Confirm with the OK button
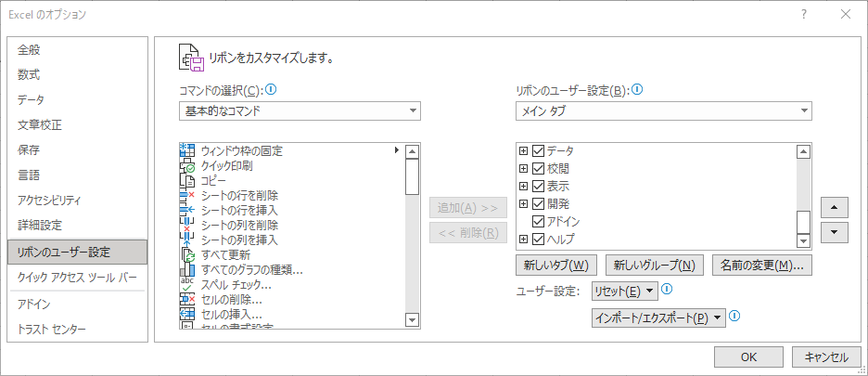This screenshot has height=376, width=868. pyautogui.click(x=748, y=357)
